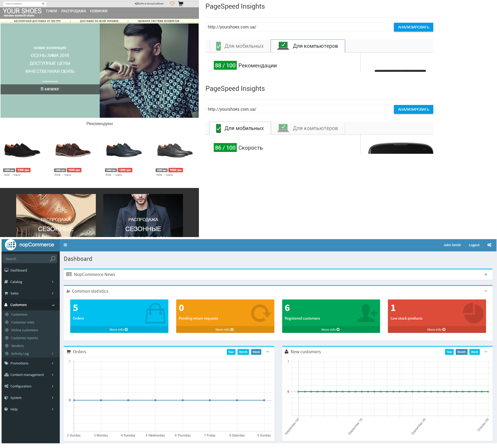Open the РАСПРОДАЖА shop menu item
The width and height of the screenshot is (497, 448).
coord(74,11)
